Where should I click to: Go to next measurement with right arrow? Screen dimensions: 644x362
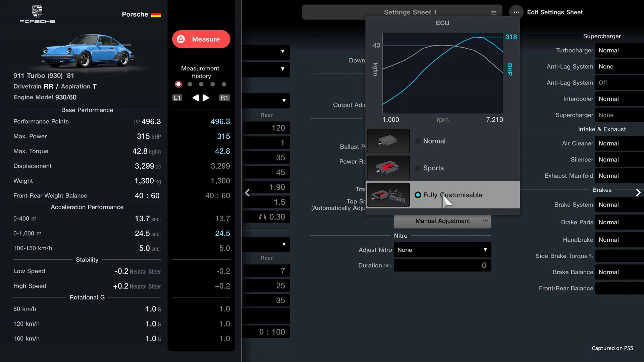(x=206, y=98)
